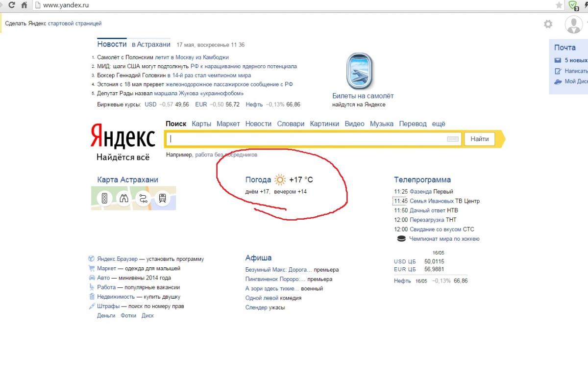Click the 5 новых mail counter

[576, 60]
